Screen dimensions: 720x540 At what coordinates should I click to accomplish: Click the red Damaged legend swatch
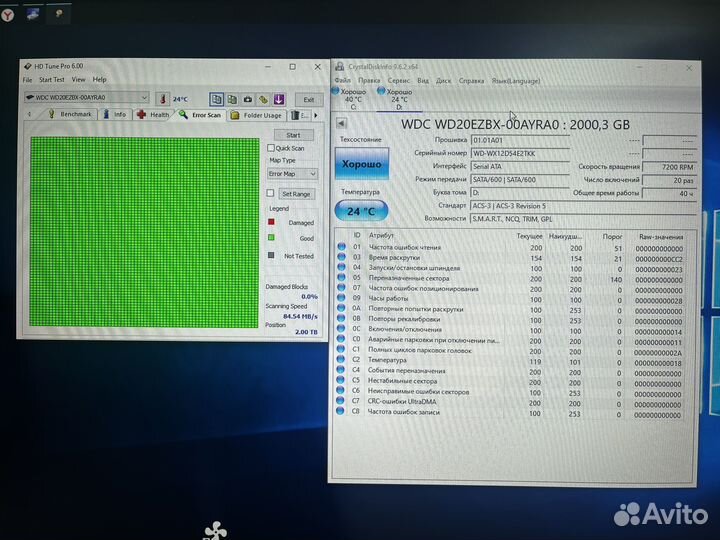click(271, 222)
